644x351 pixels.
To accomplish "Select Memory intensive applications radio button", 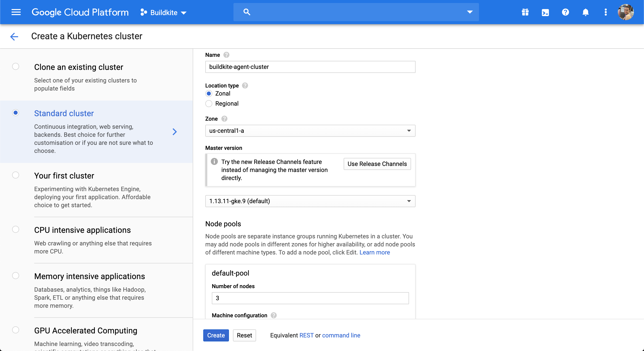I will (16, 276).
